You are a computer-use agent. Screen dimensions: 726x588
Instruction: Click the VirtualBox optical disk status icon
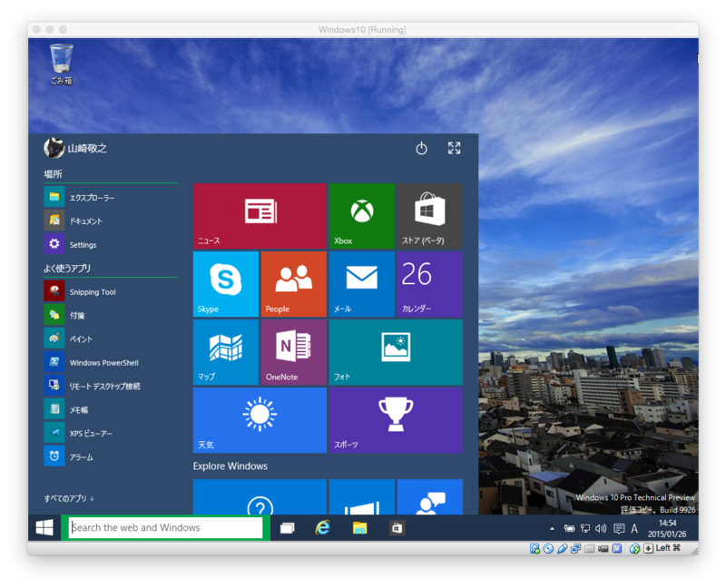coord(548,549)
